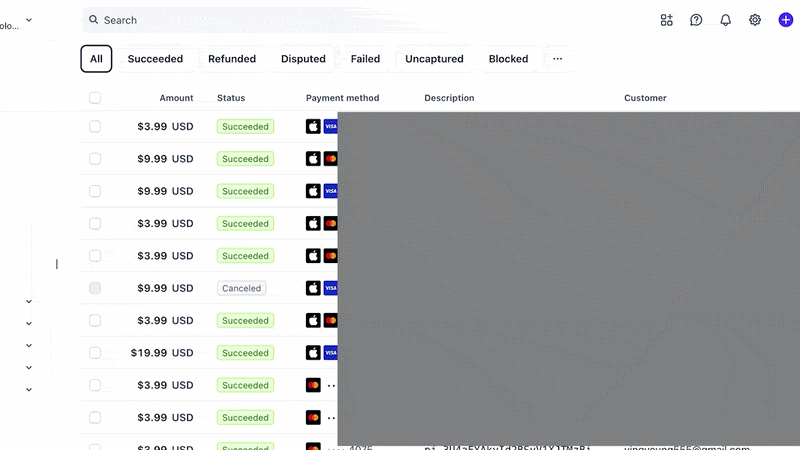Click Apple Pay icon on first $3.99 row
800x450 pixels.
point(313,127)
